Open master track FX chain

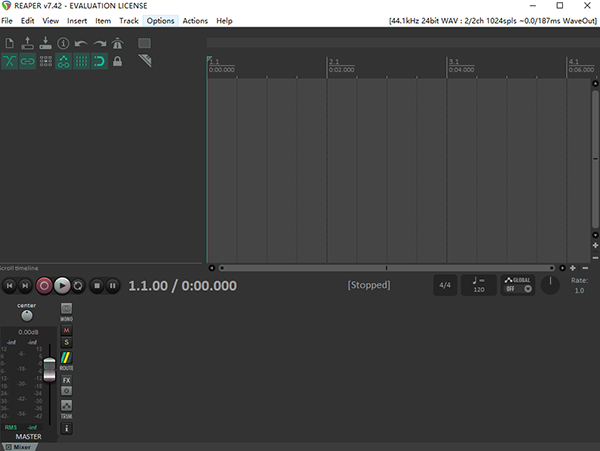tap(67, 380)
